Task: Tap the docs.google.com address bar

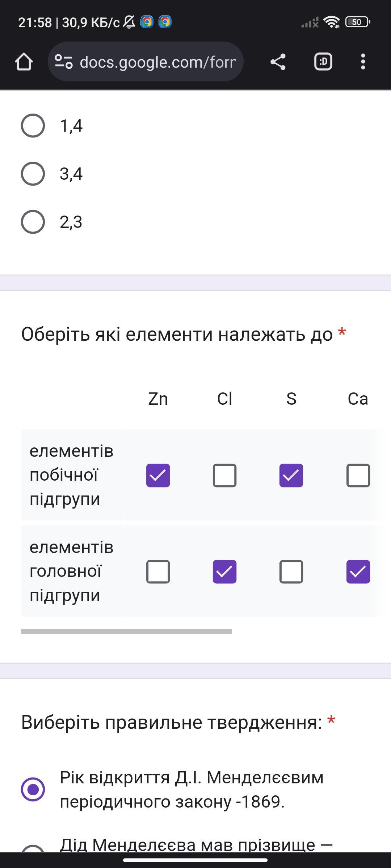Action: (157, 62)
